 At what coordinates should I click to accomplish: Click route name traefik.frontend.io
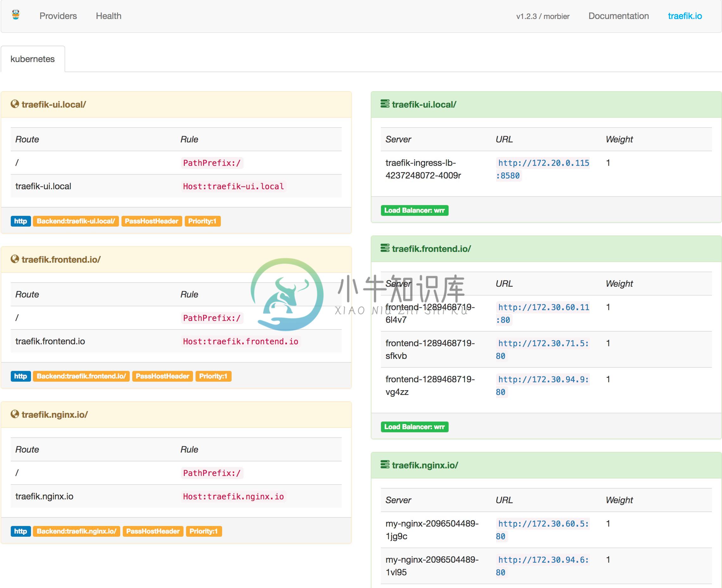click(x=50, y=341)
